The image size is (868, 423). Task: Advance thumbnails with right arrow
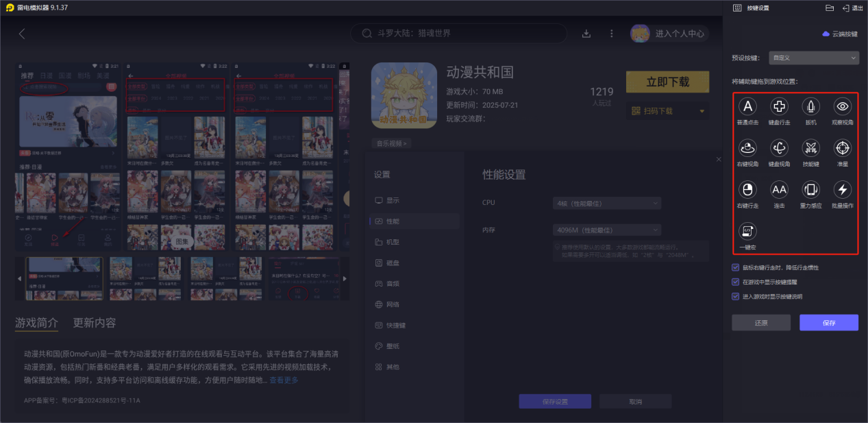[x=345, y=278]
